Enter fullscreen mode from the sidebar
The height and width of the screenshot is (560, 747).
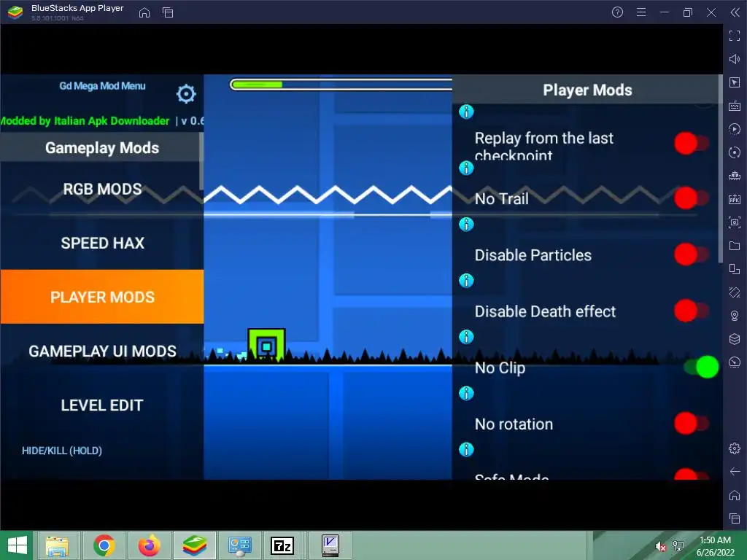click(x=735, y=36)
